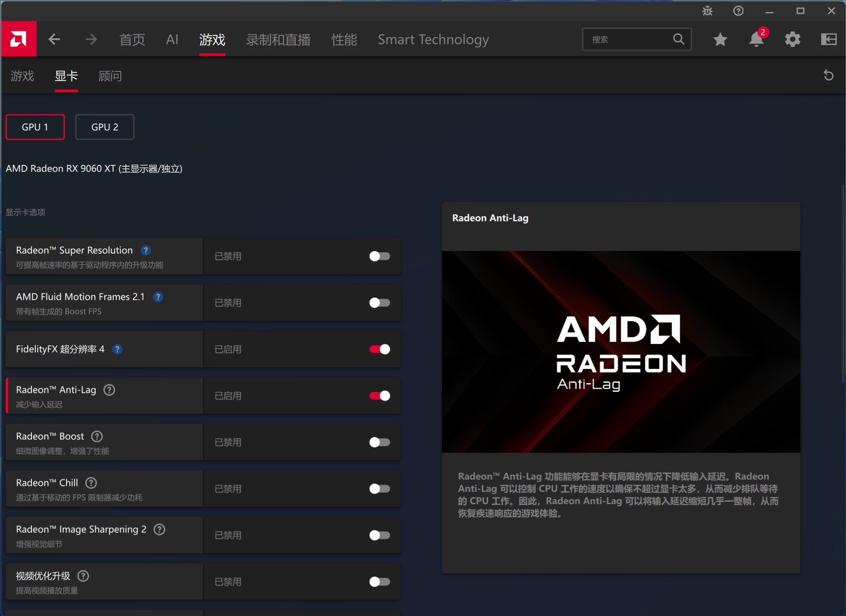
Task: Click the vertical scrollbar on the right
Action: pos(843,284)
